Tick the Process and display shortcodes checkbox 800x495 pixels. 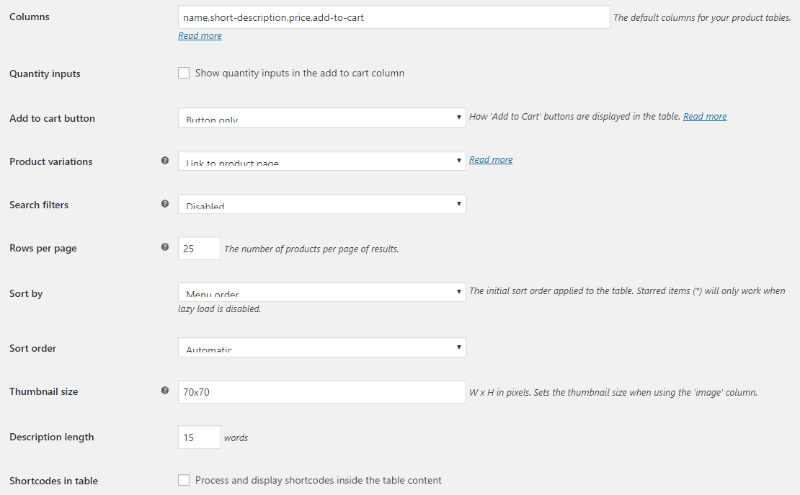tap(184, 480)
